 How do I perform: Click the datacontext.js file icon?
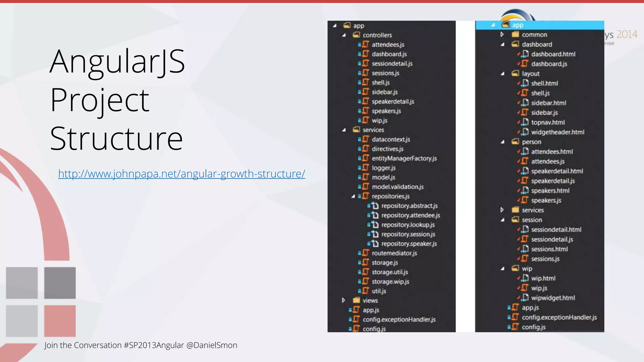pyautogui.click(x=365, y=139)
